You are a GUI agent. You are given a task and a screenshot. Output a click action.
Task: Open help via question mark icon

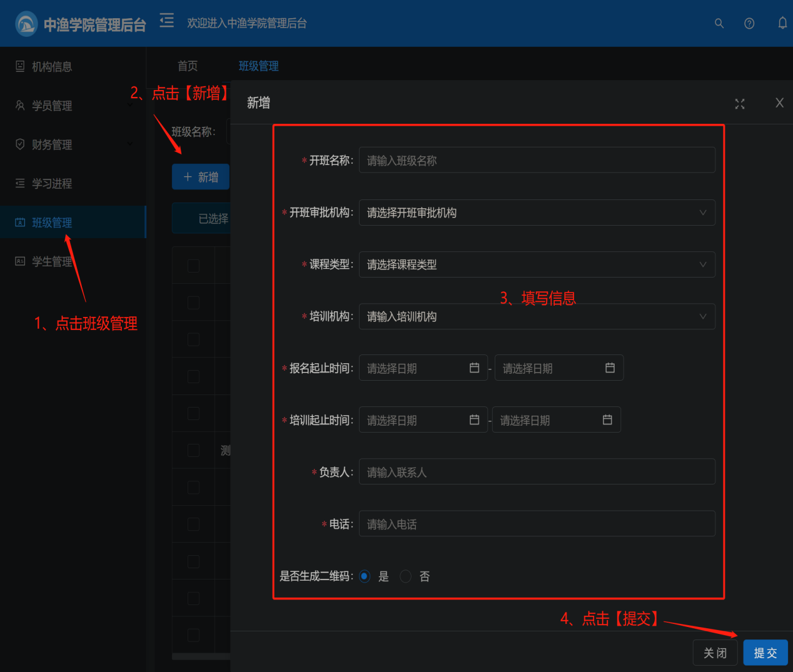pos(749,23)
